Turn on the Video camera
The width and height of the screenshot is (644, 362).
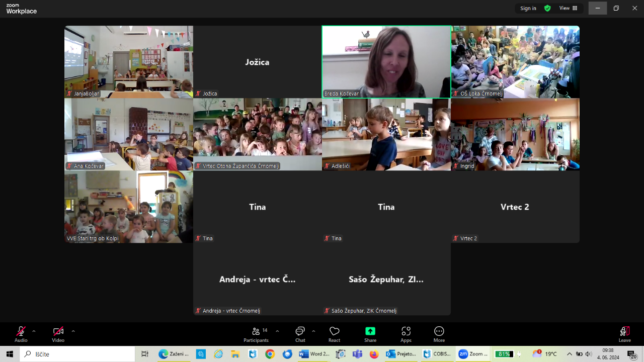tap(58, 334)
